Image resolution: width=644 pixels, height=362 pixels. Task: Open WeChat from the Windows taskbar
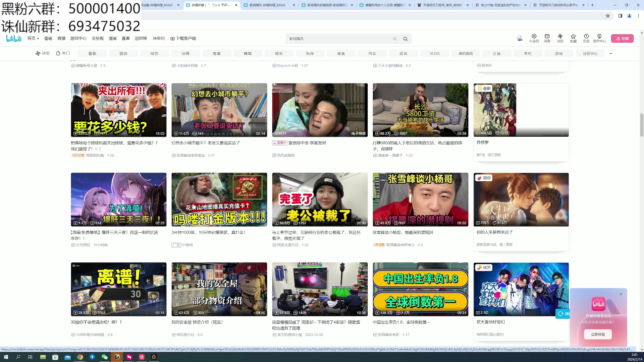[x=105, y=357]
